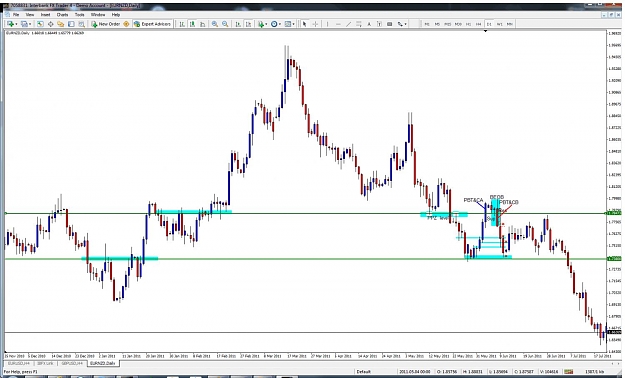Switch chart to bar chart style
This screenshot has width=625, height=378.
(x=182, y=24)
